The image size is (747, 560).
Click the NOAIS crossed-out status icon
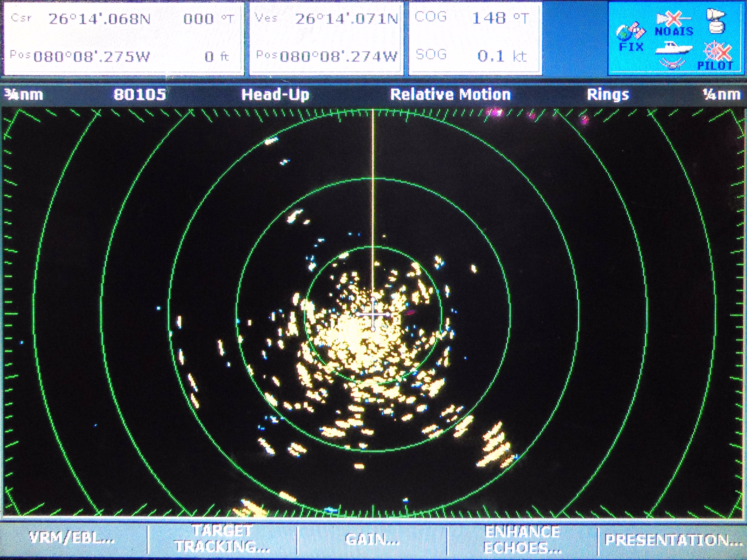[674, 24]
